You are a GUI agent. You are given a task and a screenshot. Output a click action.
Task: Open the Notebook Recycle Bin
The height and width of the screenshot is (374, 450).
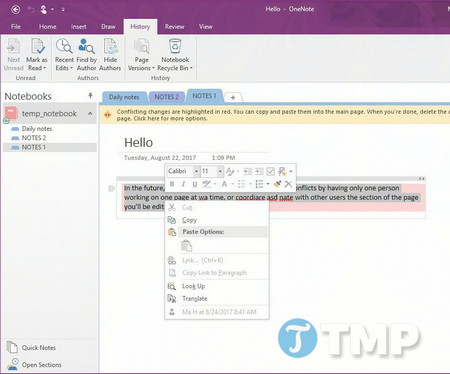coord(175,54)
